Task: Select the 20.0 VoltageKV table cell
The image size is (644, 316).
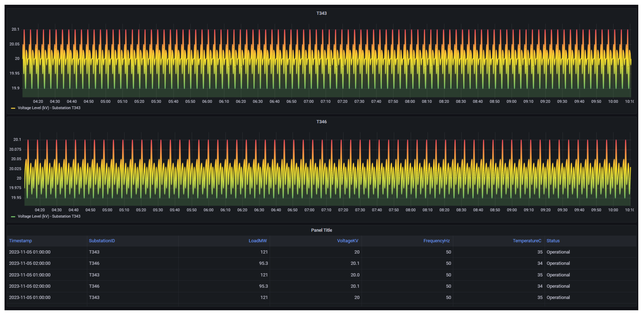Action: tap(355, 275)
